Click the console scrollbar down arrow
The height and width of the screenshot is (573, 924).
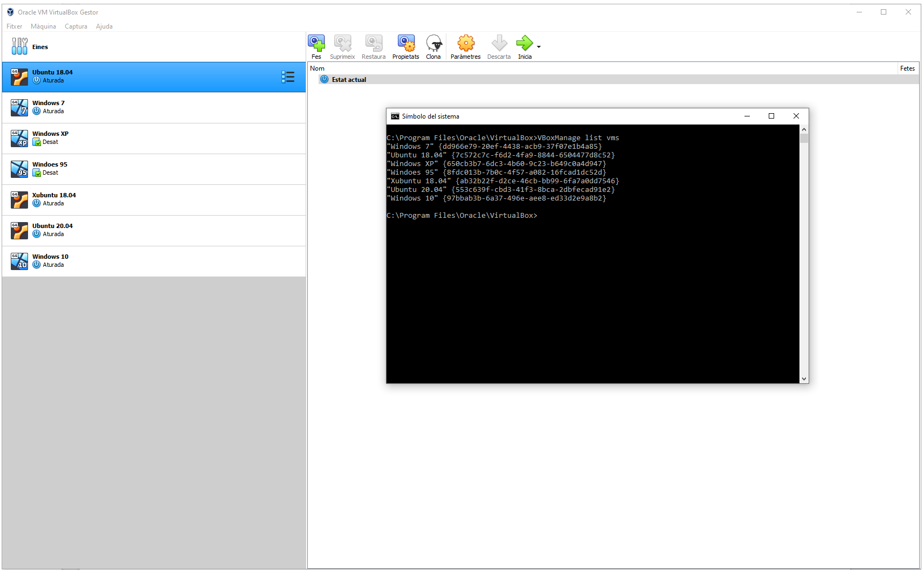pos(804,379)
